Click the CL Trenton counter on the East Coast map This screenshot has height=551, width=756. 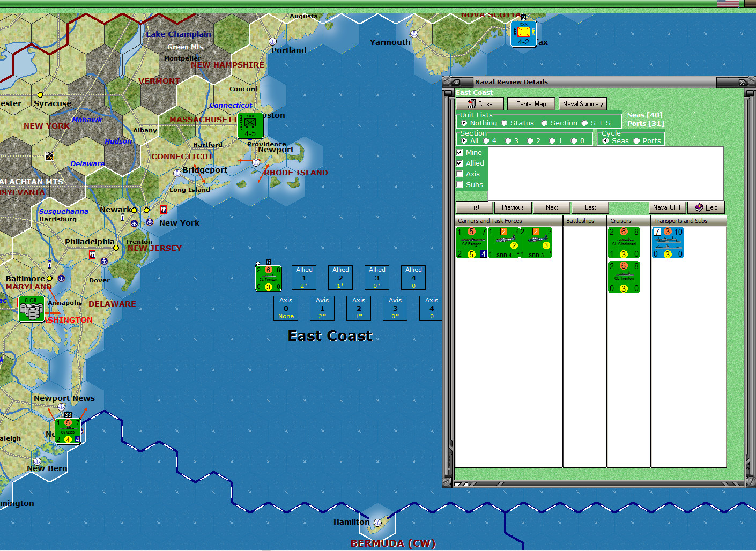(268, 278)
